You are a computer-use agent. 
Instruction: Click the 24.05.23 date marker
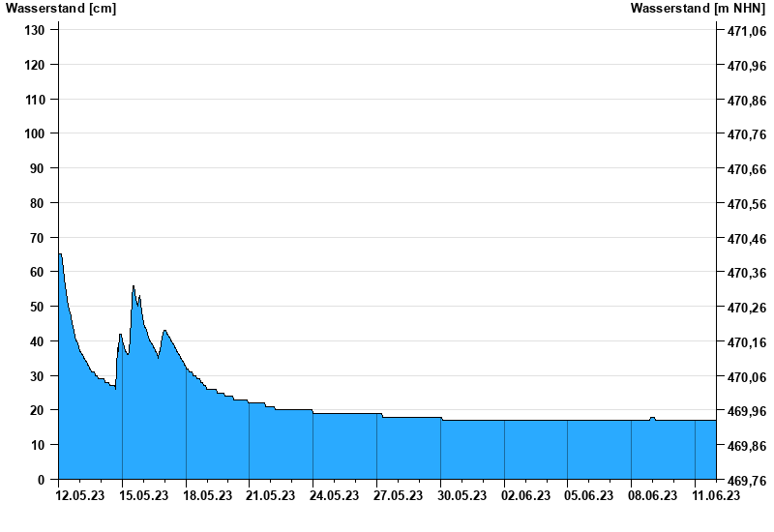click(x=334, y=495)
